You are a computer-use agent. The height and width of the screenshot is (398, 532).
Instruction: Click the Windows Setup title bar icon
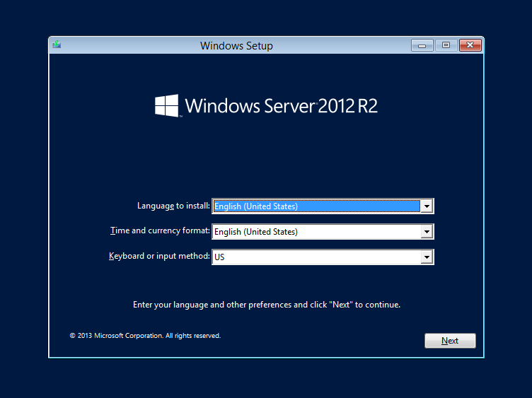tap(57, 45)
